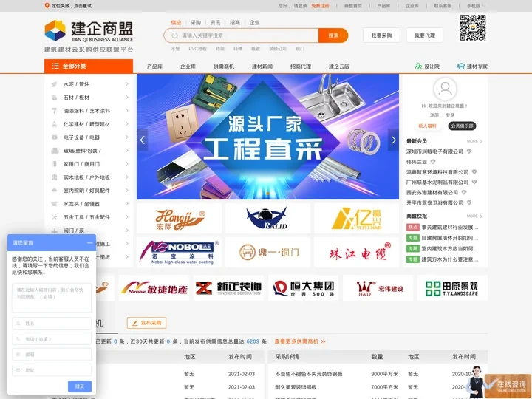
Task: Click the 家用门 / 商用门 door icon
Action: [54, 164]
